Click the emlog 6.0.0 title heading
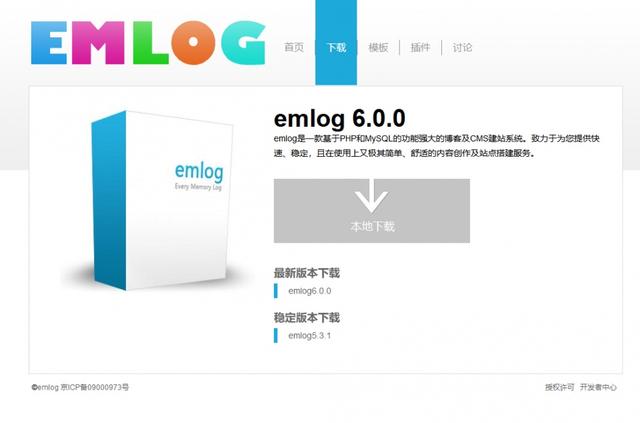The width and height of the screenshot is (640, 423). point(340,119)
